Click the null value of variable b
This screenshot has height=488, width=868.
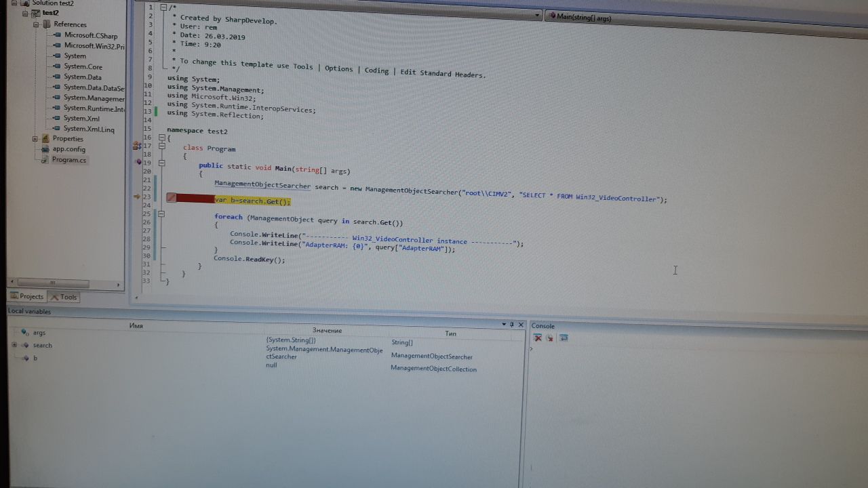271,365
